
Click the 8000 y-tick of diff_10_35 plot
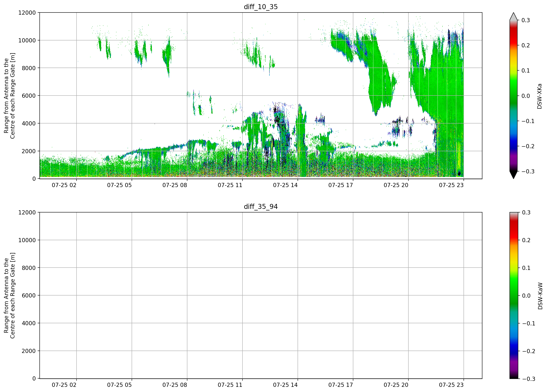click(x=29, y=68)
